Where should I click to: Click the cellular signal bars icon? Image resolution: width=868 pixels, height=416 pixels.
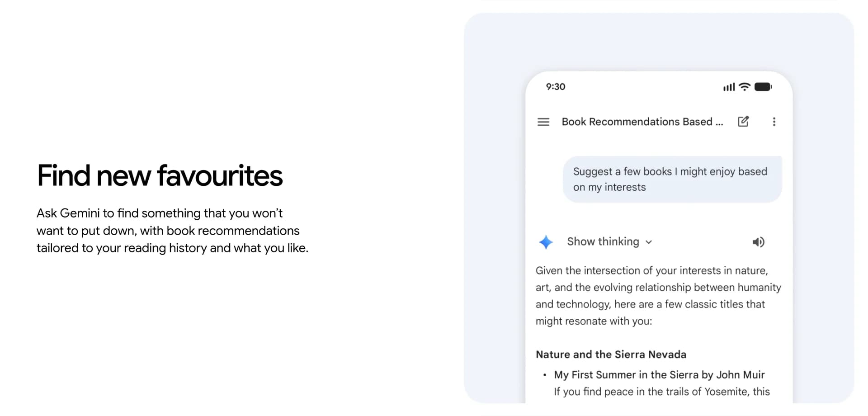pyautogui.click(x=729, y=86)
